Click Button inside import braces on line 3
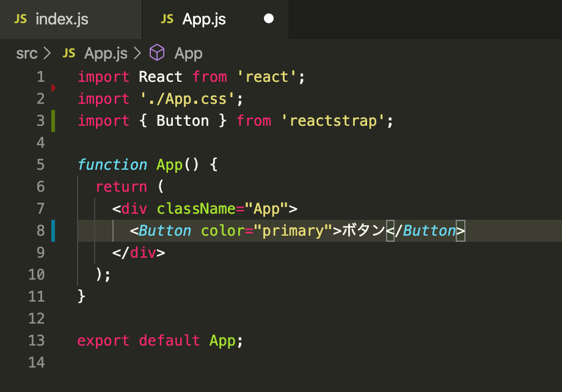The width and height of the screenshot is (562, 392). point(183,121)
